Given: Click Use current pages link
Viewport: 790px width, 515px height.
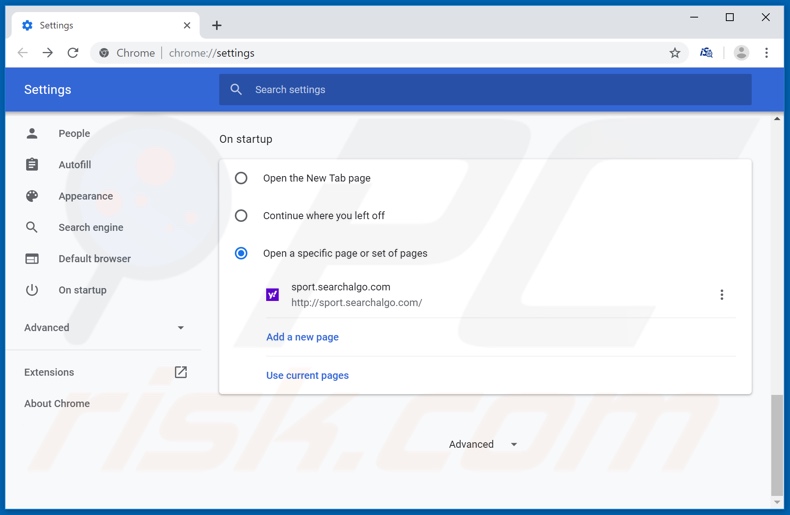Looking at the screenshot, I should 307,375.
